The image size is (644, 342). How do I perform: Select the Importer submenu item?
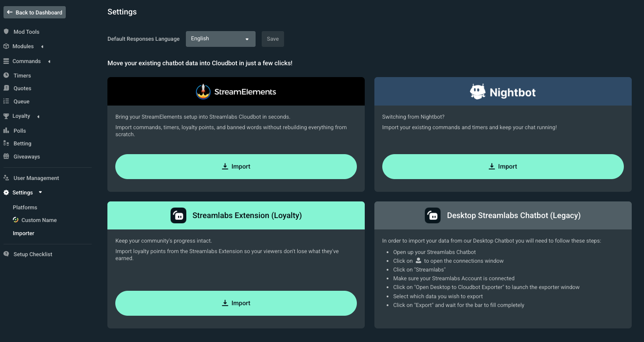tap(24, 233)
